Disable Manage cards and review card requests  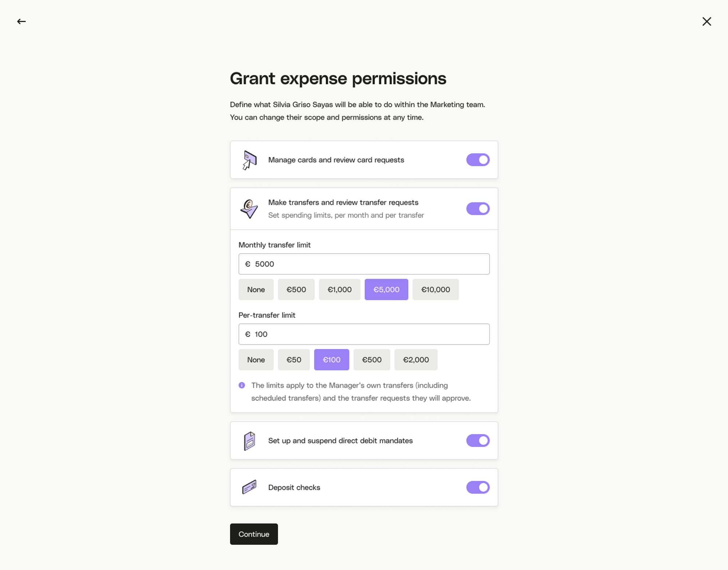point(478,160)
